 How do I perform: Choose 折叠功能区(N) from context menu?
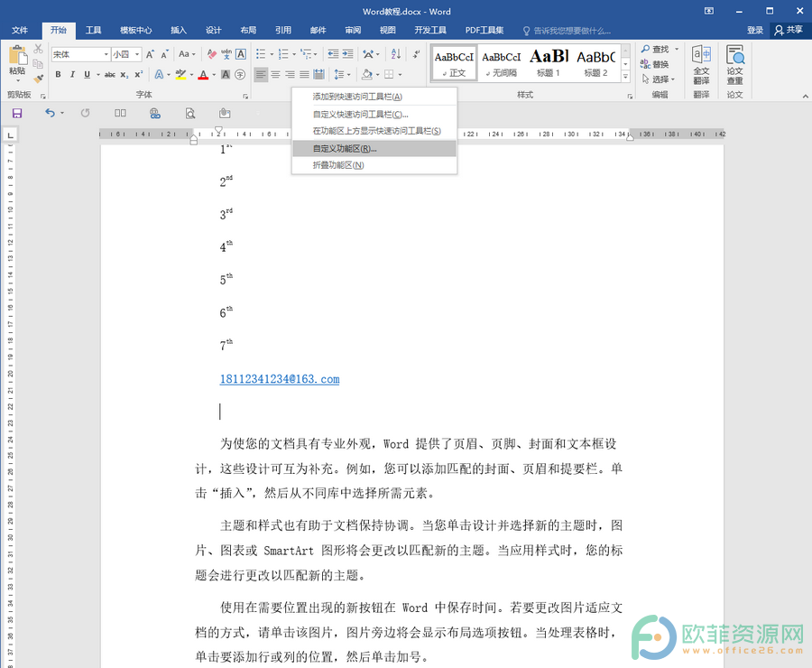(374, 165)
